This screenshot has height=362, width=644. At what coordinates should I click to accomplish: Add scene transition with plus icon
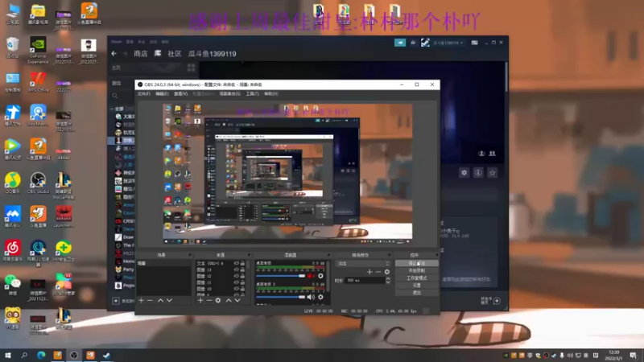369,272
